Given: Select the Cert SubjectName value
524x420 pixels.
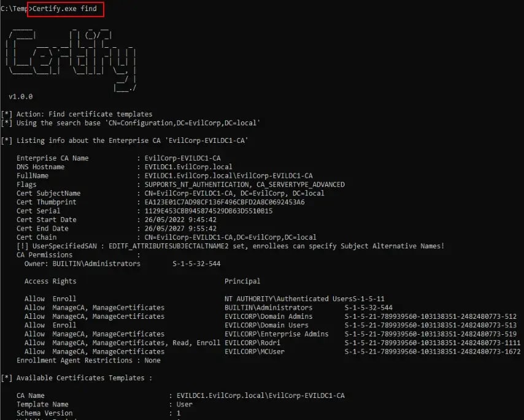Looking at the screenshot, I should click(x=234, y=193).
